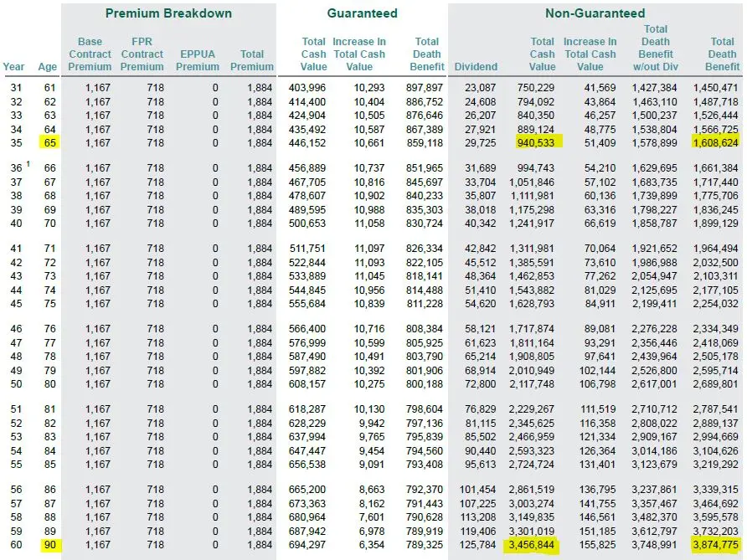
Task: Select year 45 non-guaranteed cash value 1,628,793
Action: coord(532,303)
